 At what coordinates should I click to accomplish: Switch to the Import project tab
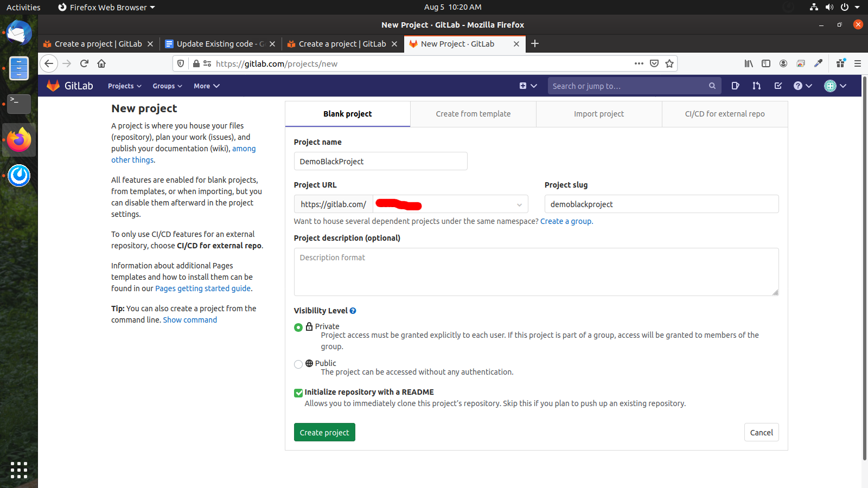599,114
